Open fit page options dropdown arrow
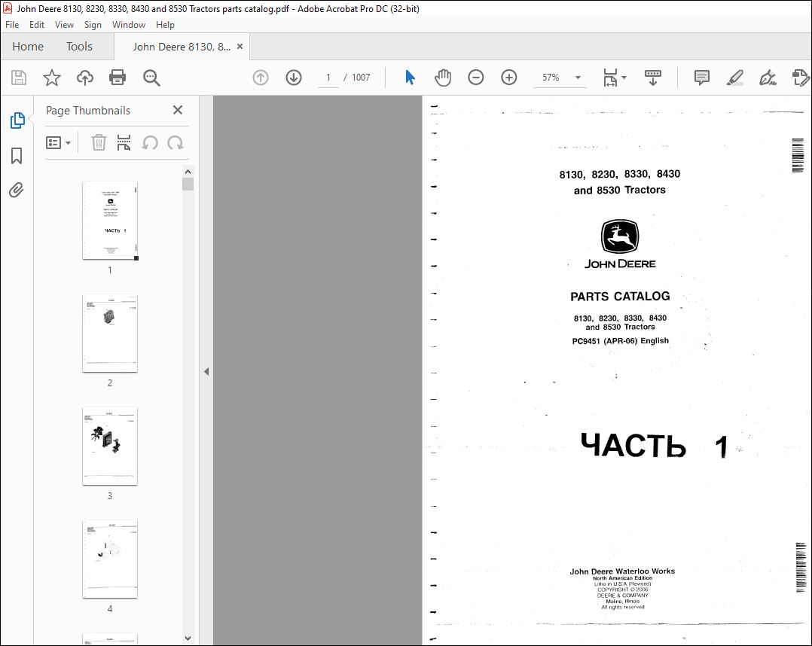Image resolution: width=812 pixels, height=646 pixels. coord(624,78)
